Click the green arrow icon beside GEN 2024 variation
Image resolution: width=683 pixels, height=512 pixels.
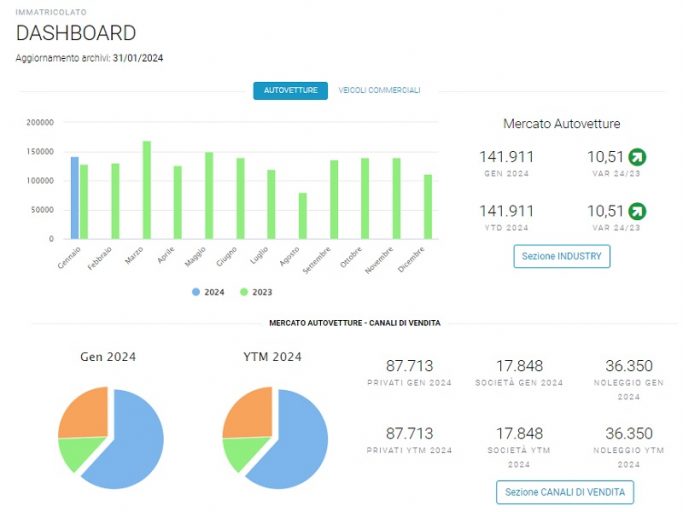coord(637,157)
